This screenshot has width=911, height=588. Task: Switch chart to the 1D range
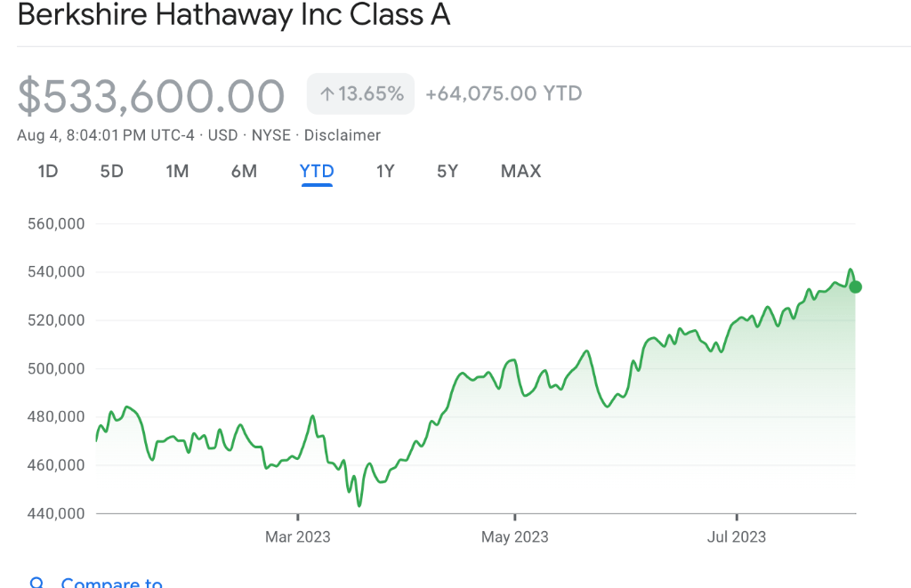(x=48, y=171)
